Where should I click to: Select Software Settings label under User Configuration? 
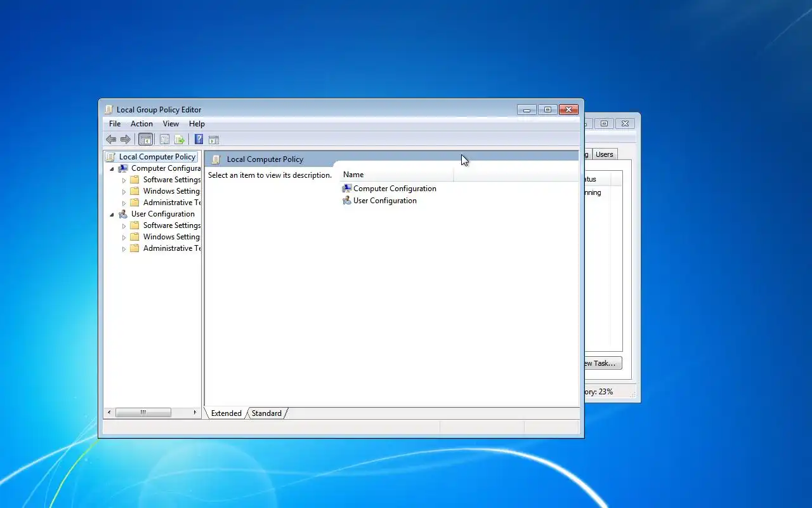pyautogui.click(x=171, y=225)
